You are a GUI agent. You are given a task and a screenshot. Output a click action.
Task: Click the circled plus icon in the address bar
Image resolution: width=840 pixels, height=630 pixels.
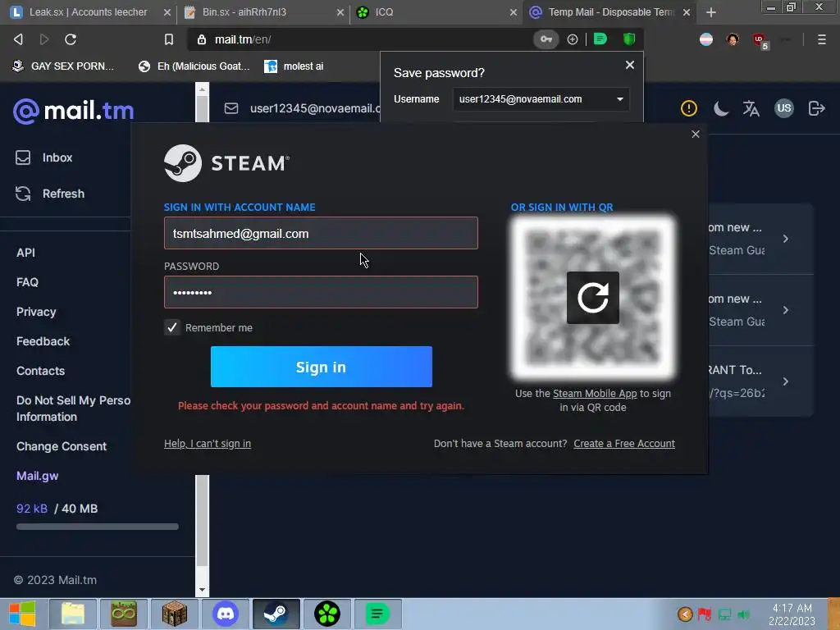tap(572, 39)
